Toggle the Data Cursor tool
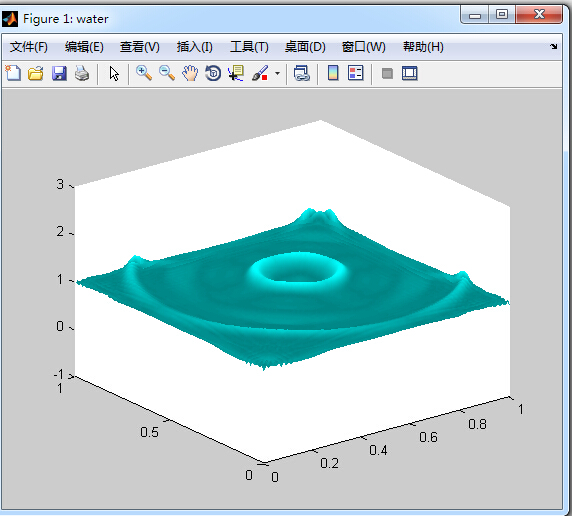Image resolution: width=572 pixels, height=516 pixels. click(x=236, y=73)
